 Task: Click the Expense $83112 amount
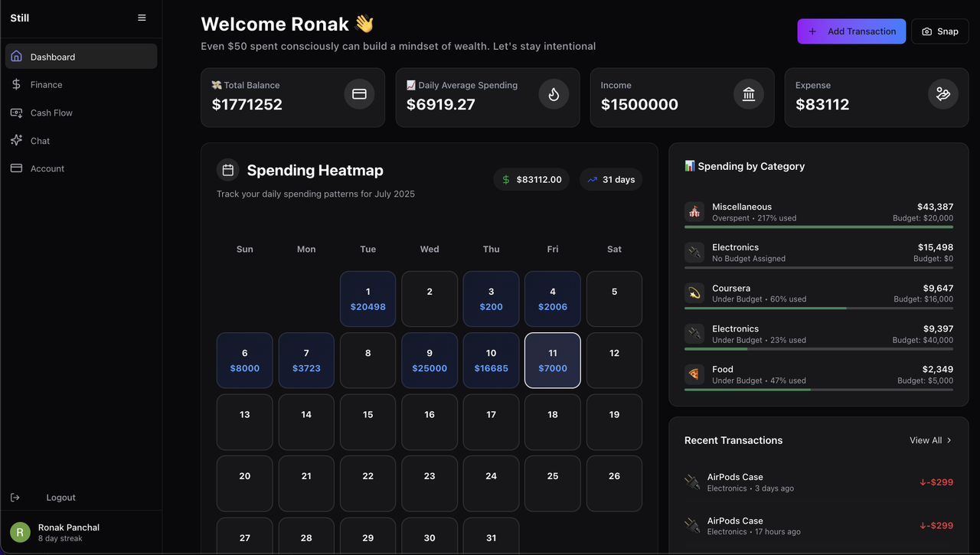822,104
